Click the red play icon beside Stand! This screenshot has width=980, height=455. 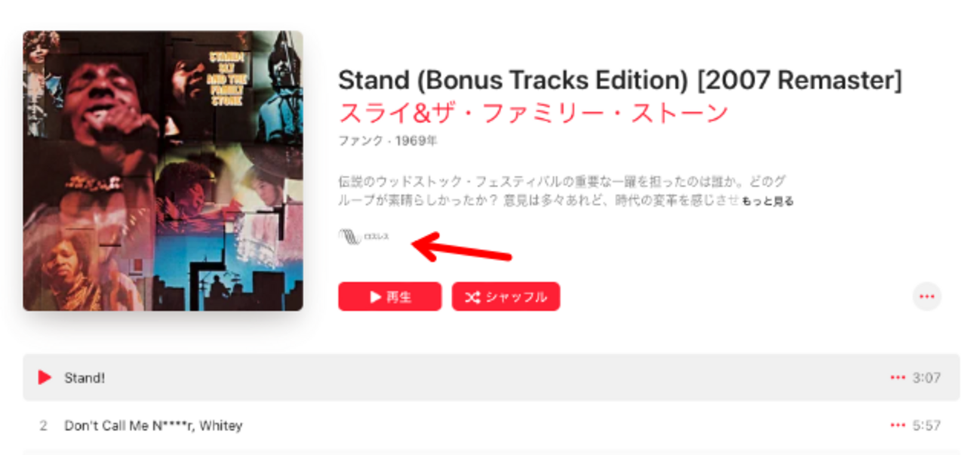pyautogui.click(x=45, y=377)
